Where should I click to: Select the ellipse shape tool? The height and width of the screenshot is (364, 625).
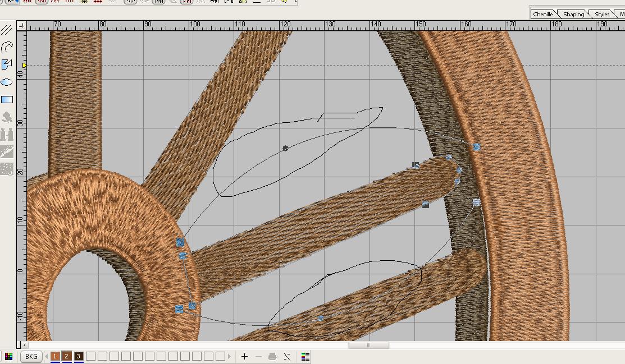click(x=7, y=82)
